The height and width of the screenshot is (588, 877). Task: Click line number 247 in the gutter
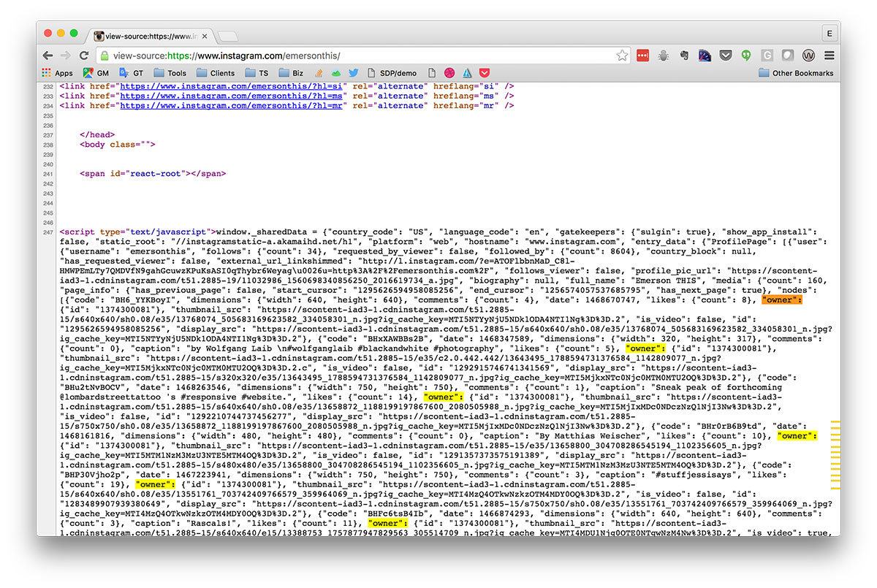pyautogui.click(x=48, y=232)
